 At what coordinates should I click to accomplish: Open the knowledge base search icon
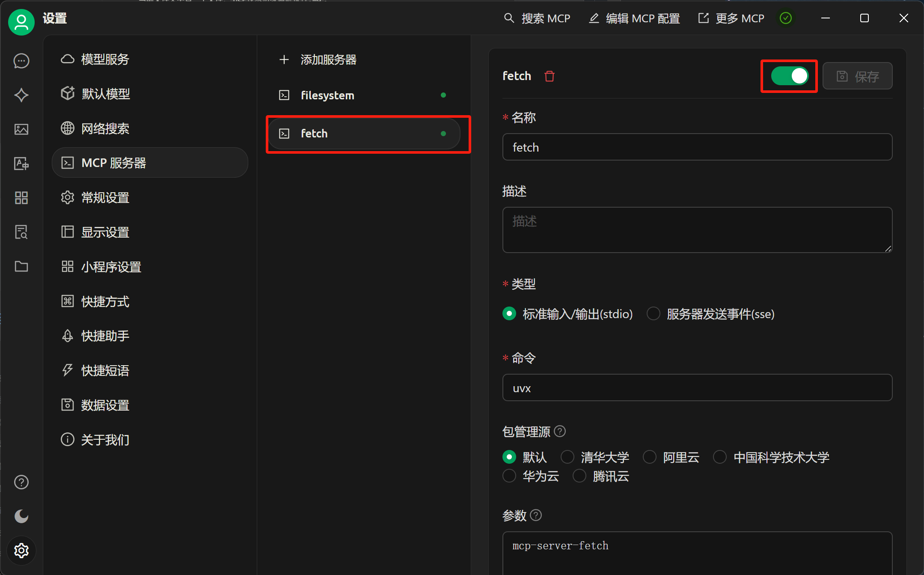[x=21, y=232]
